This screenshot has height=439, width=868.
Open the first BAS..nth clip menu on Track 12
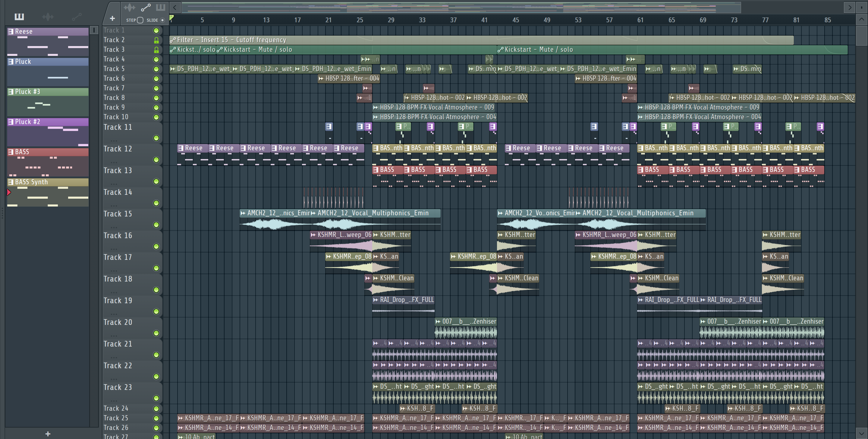pyautogui.click(x=376, y=148)
